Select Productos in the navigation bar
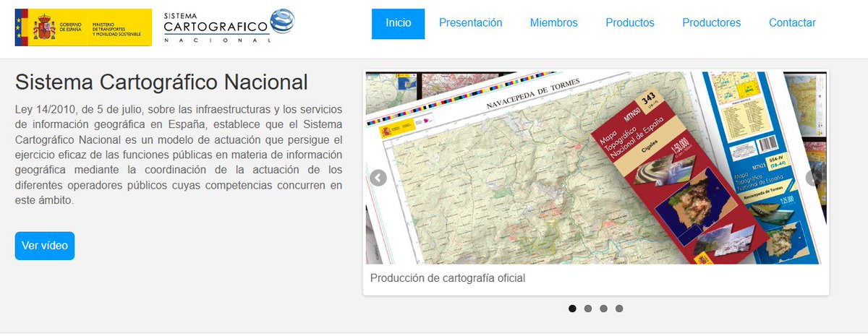 630,23
